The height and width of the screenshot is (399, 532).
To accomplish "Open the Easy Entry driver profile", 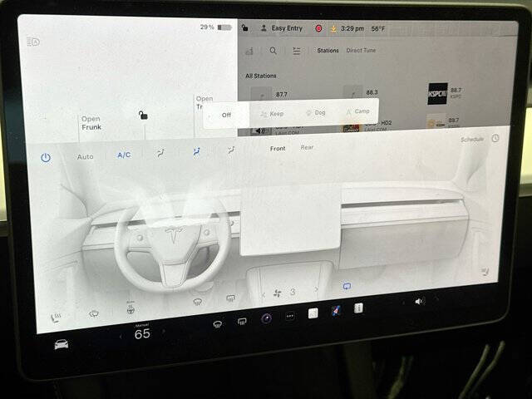I will (x=281, y=28).
